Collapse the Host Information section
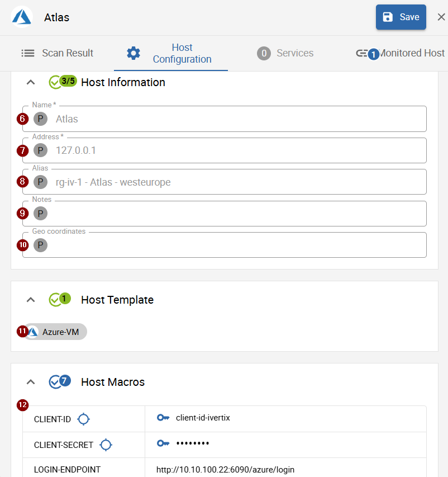The image size is (448, 477). [31, 82]
